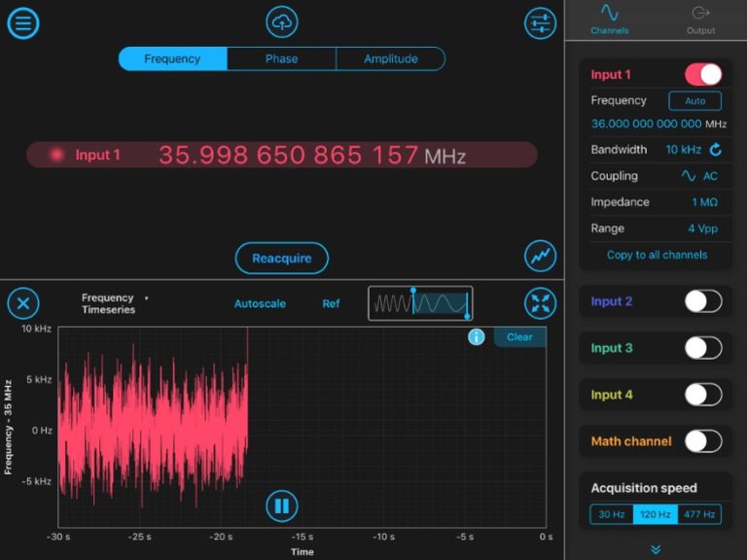Viewport: 747px width, 560px height.
Task: Close the timeseries plot panel
Action: tap(23, 303)
